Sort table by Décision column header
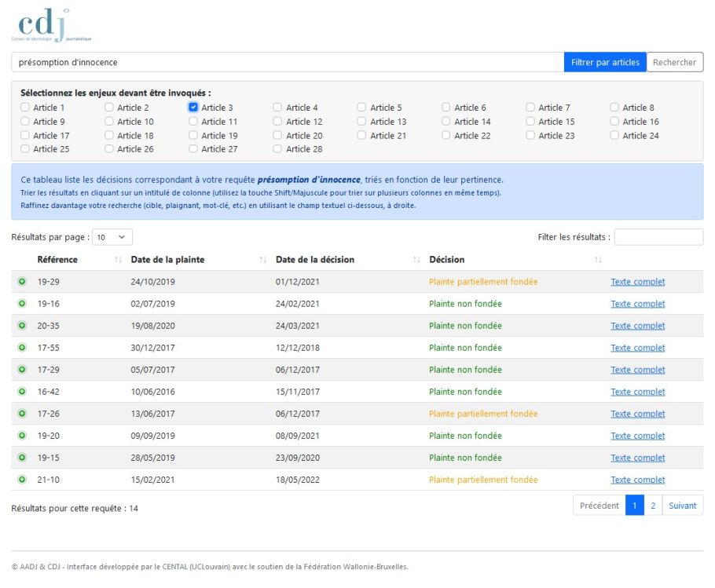The image size is (715, 588). coord(447,260)
